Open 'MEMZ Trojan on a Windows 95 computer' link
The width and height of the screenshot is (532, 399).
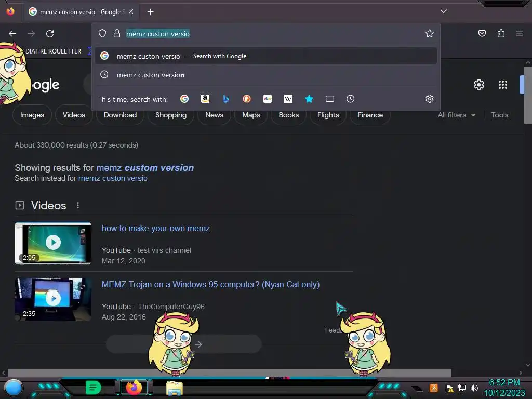click(x=211, y=284)
